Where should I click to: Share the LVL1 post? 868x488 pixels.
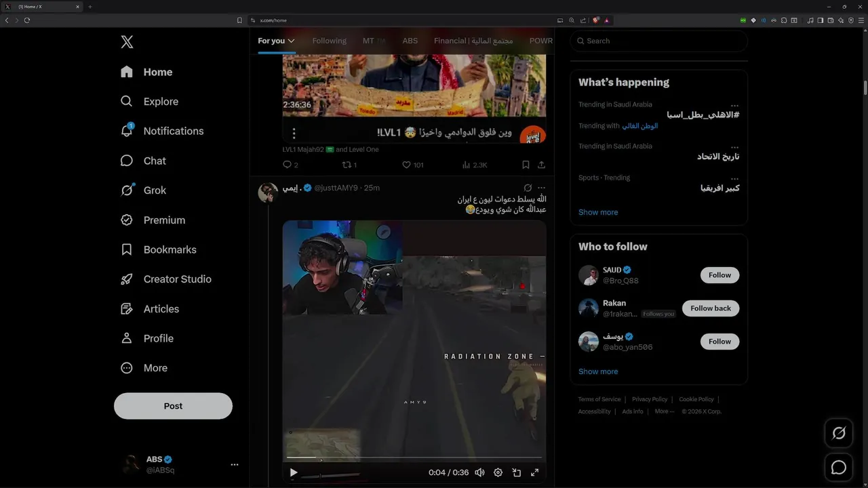pyautogui.click(x=541, y=165)
